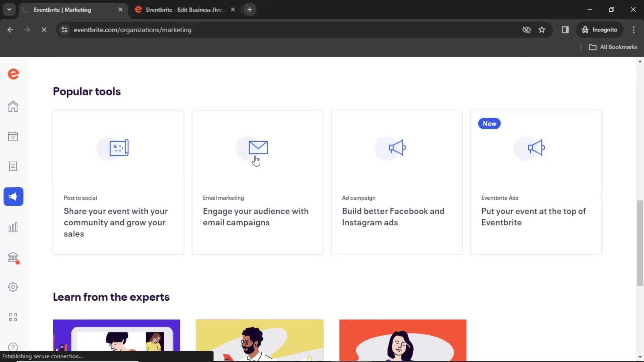Open Ad campaign Facebook and Instagram tool
The height and width of the screenshot is (362, 644).
396,182
